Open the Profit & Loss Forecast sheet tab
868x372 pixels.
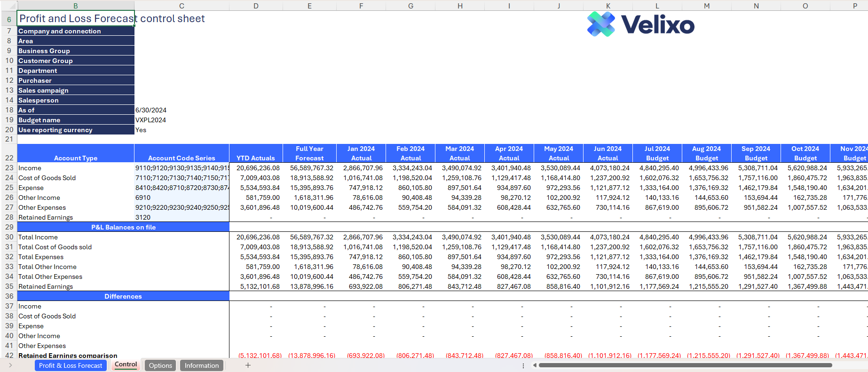[x=71, y=365]
